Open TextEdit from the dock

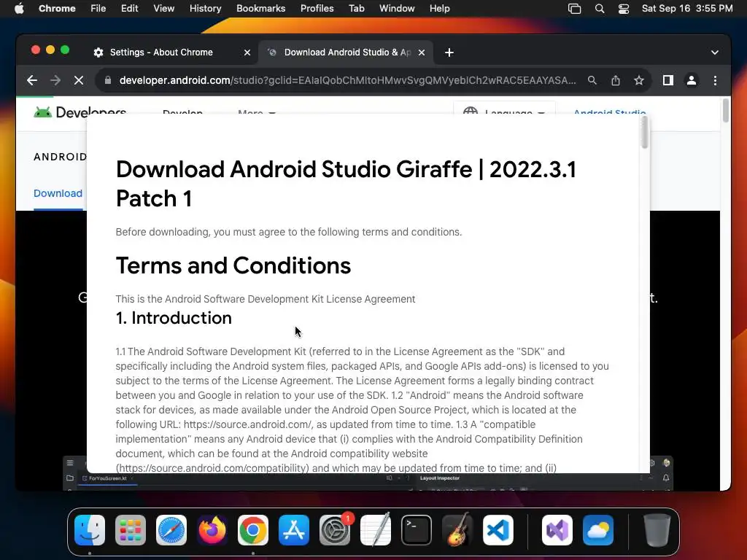pyautogui.click(x=376, y=530)
